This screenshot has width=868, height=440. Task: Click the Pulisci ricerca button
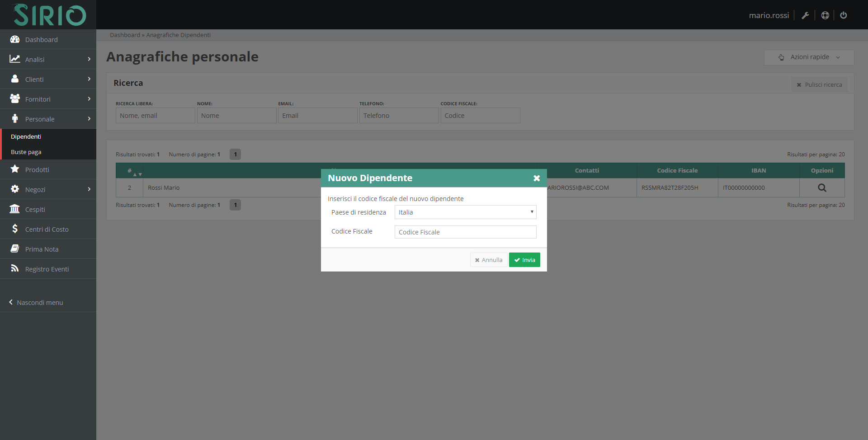pyautogui.click(x=819, y=84)
